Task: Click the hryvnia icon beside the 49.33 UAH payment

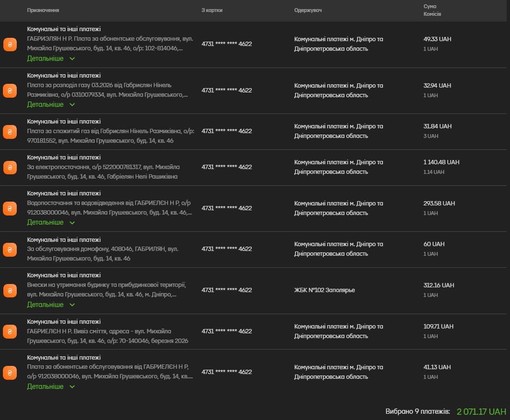Action: [x=10, y=45]
